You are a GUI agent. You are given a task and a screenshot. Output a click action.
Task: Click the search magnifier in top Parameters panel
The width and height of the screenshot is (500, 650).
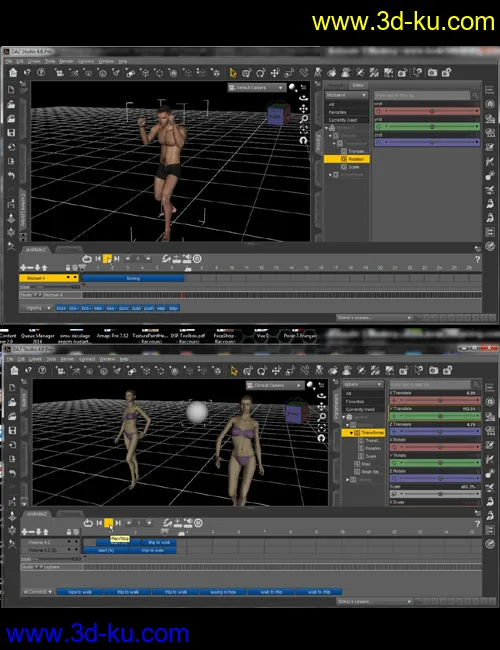tap(475, 95)
